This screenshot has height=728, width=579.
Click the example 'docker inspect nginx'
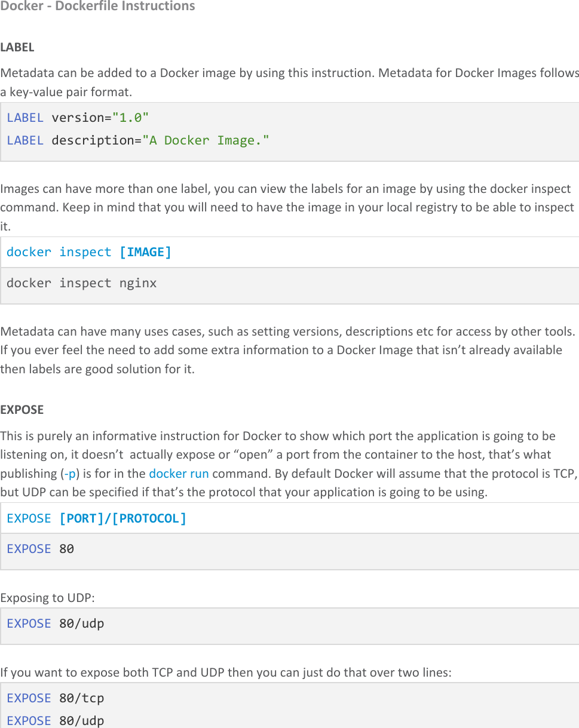click(x=81, y=283)
